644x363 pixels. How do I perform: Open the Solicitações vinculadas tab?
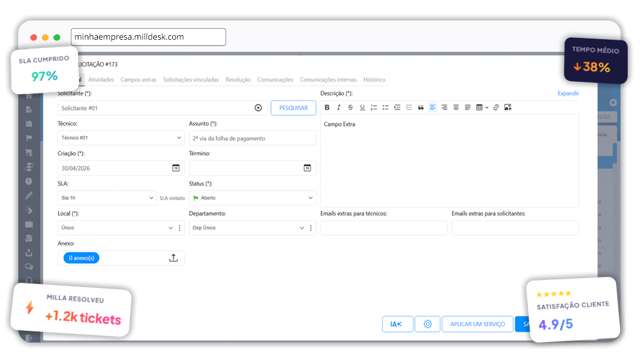click(191, 80)
